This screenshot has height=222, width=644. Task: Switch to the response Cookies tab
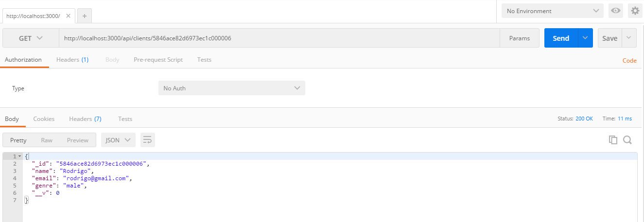tap(44, 119)
